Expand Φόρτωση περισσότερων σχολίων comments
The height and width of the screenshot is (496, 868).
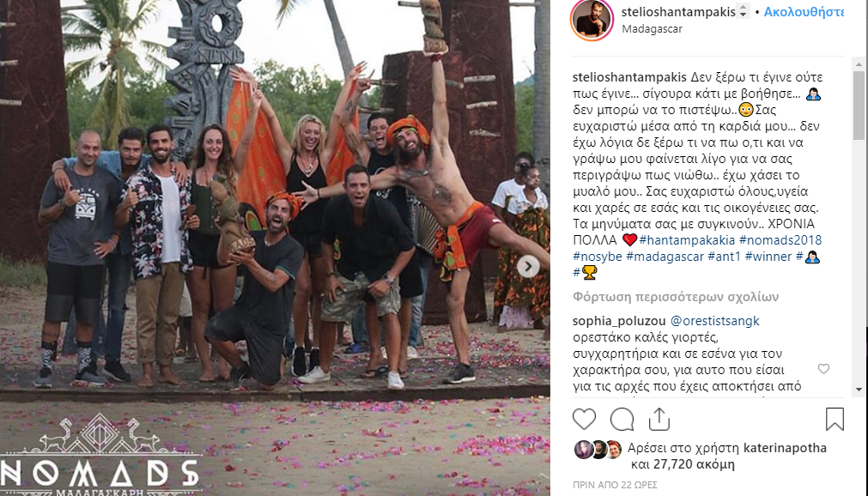pyautogui.click(x=676, y=297)
